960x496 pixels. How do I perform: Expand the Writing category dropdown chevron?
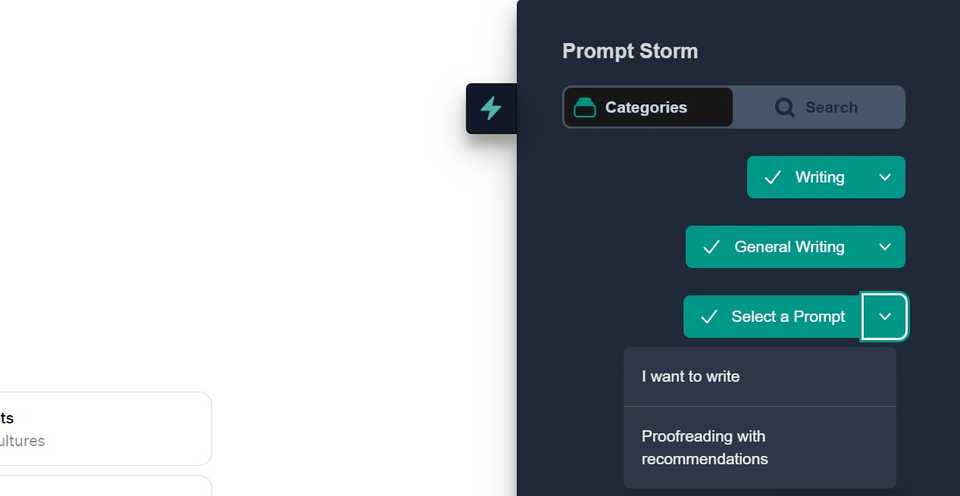pos(885,177)
